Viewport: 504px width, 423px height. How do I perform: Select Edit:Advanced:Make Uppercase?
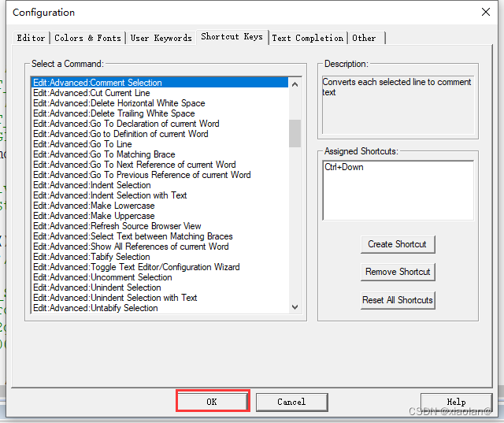[160, 216]
